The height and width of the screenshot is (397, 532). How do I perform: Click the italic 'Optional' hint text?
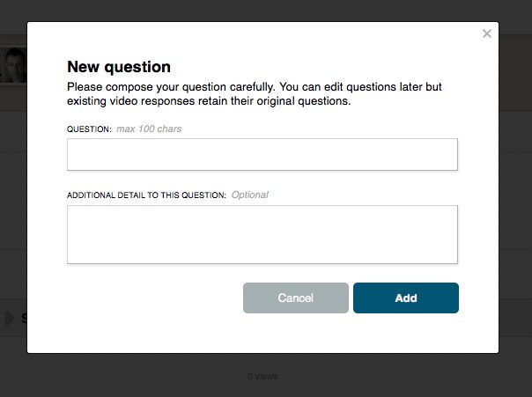point(250,195)
